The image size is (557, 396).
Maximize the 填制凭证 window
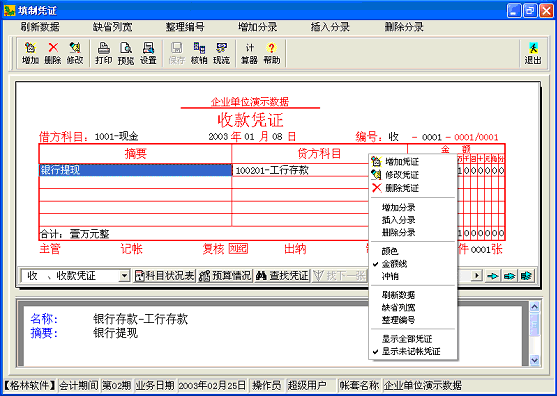click(530, 10)
